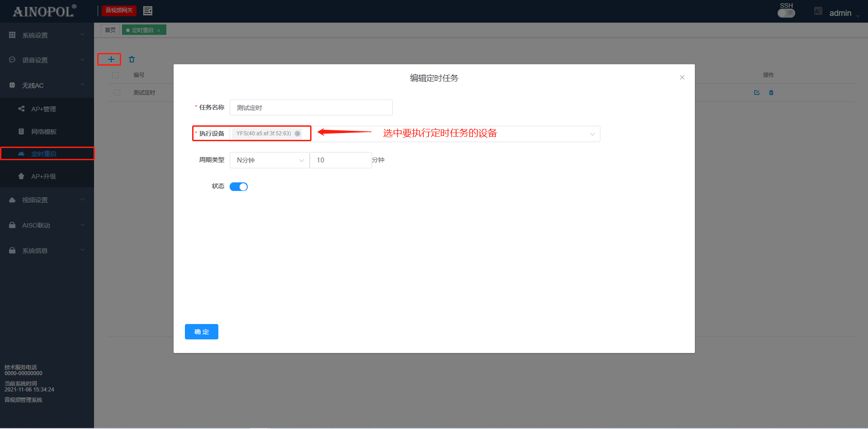Remove the YFS device tag

point(297,133)
